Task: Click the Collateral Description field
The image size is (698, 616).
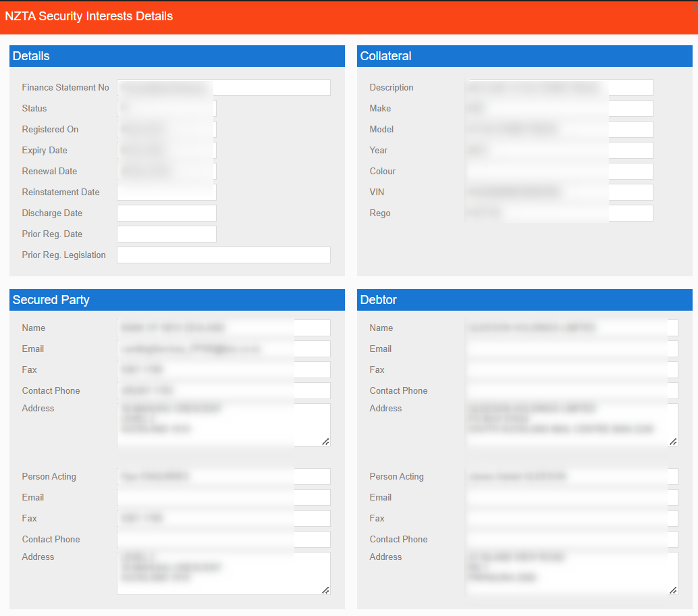Action: tap(559, 87)
